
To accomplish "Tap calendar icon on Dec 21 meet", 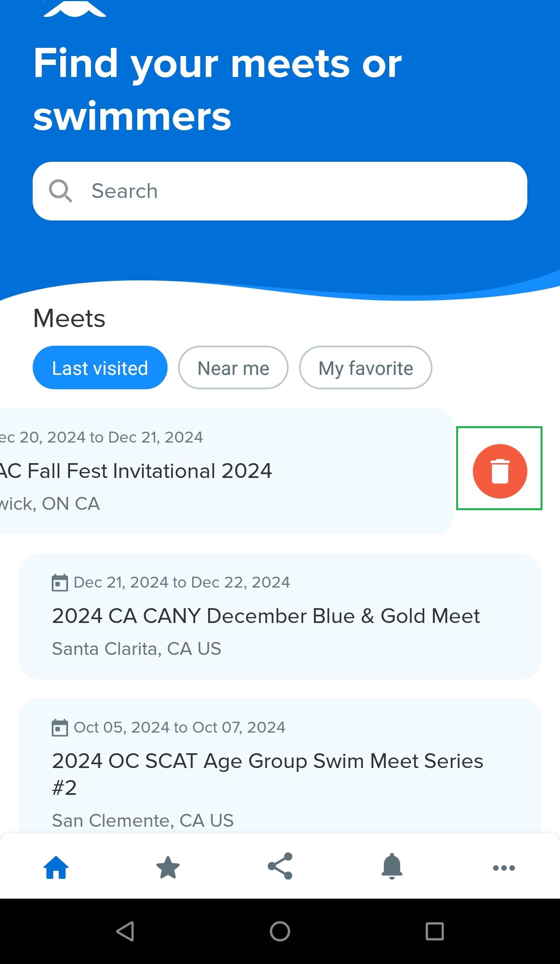I will [x=60, y=583].
